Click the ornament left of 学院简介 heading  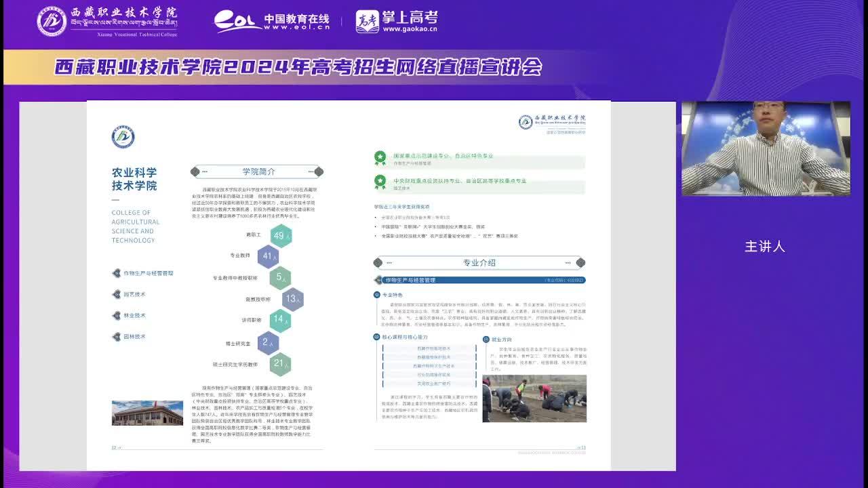tap(195, 171)
